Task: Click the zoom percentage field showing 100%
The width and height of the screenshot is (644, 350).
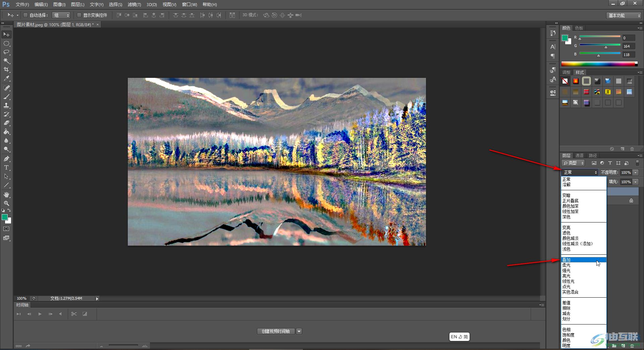Action: 22,299
